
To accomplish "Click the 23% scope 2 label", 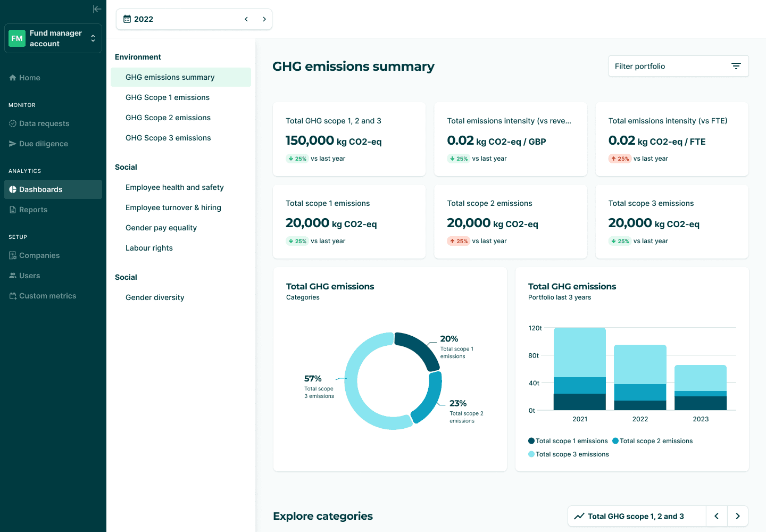I will [458, 403].
